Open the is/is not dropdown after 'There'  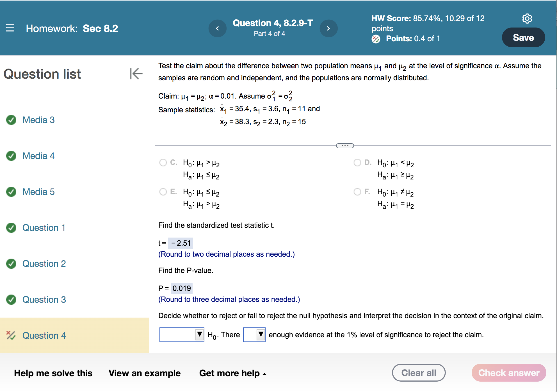254,335
